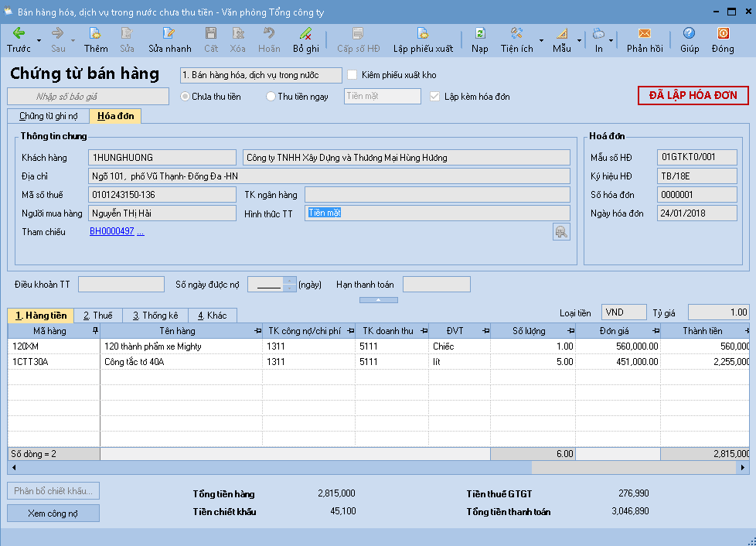Viewport: 756px width, 546px height.
Task: Click the grid scroll right arrow
Action: pos(743,467)
